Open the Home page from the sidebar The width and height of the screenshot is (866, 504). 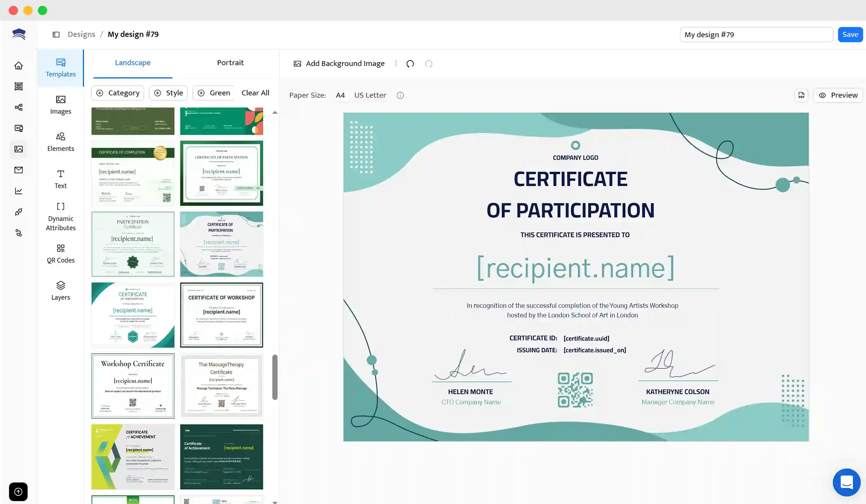[18, 65]
